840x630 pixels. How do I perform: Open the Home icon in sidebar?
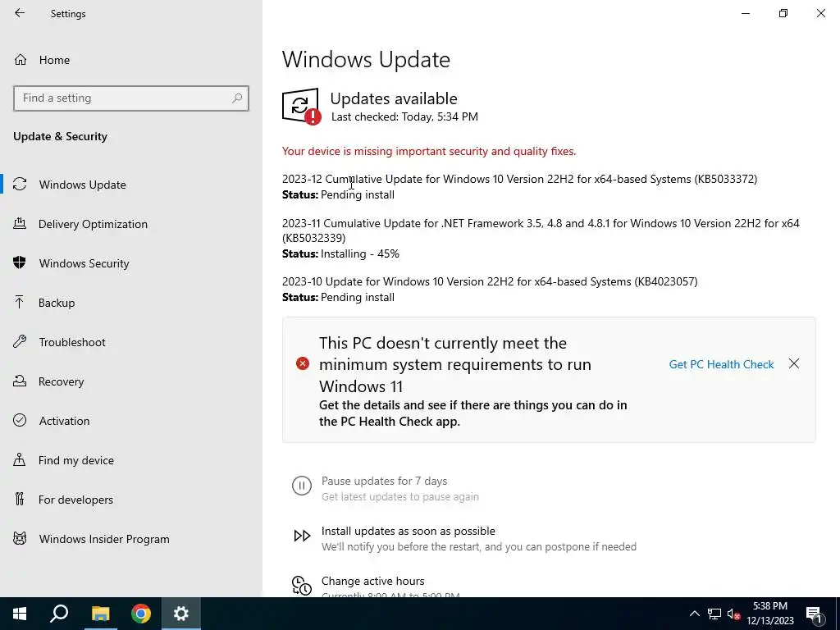[21, 59]
